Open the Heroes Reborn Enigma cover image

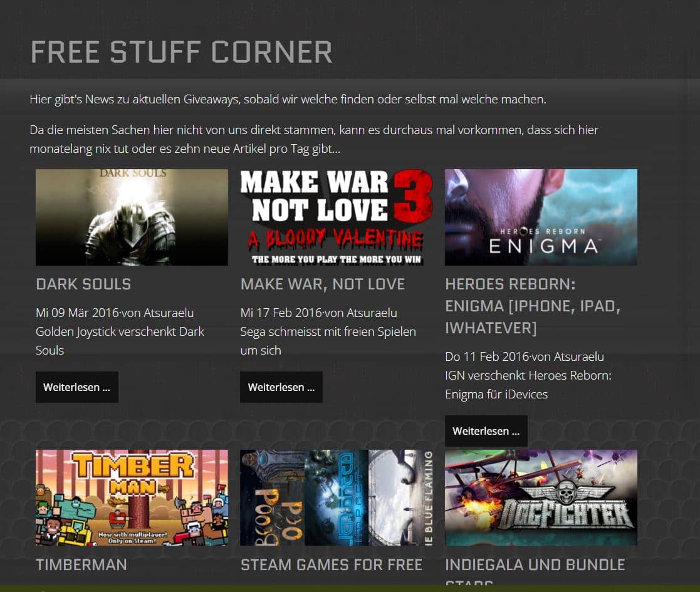coord(541,217)
